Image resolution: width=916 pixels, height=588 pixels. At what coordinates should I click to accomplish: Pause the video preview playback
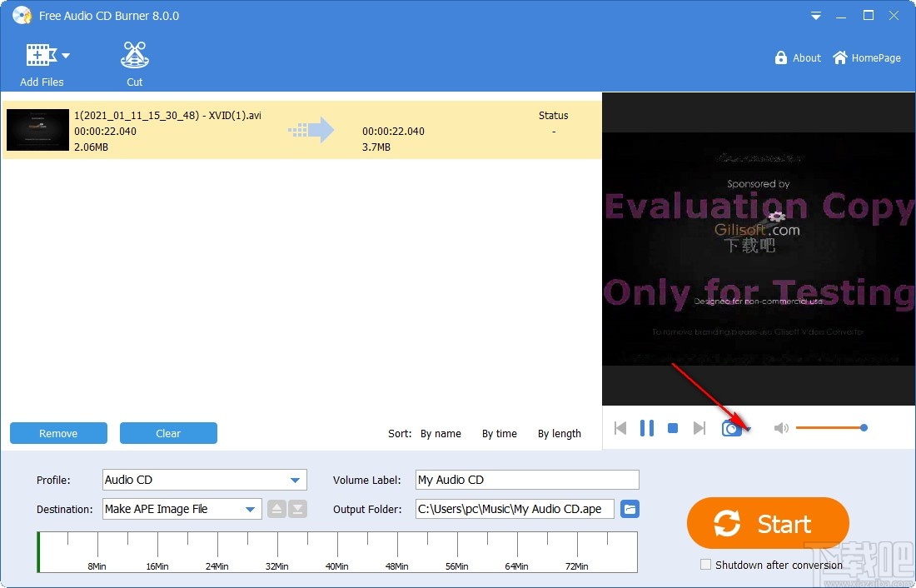(x=647, y=427)
